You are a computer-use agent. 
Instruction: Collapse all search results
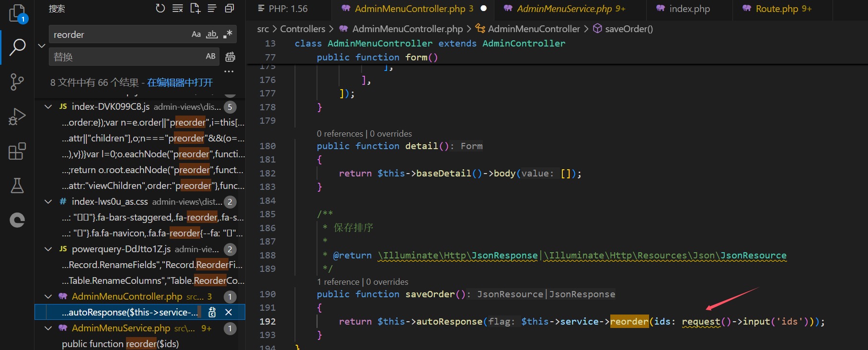229,9
